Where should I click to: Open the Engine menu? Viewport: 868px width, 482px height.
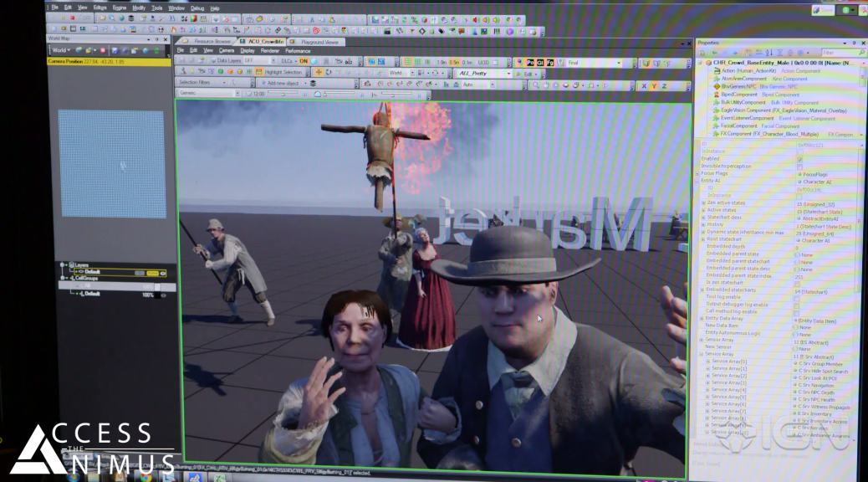click(120, 8)
